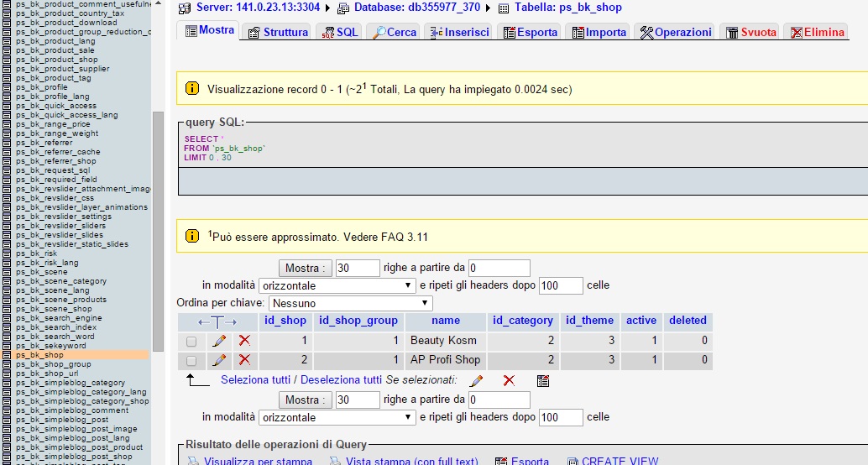Click the pencil edit icon for AP Profi Shop row

(219, 360)
